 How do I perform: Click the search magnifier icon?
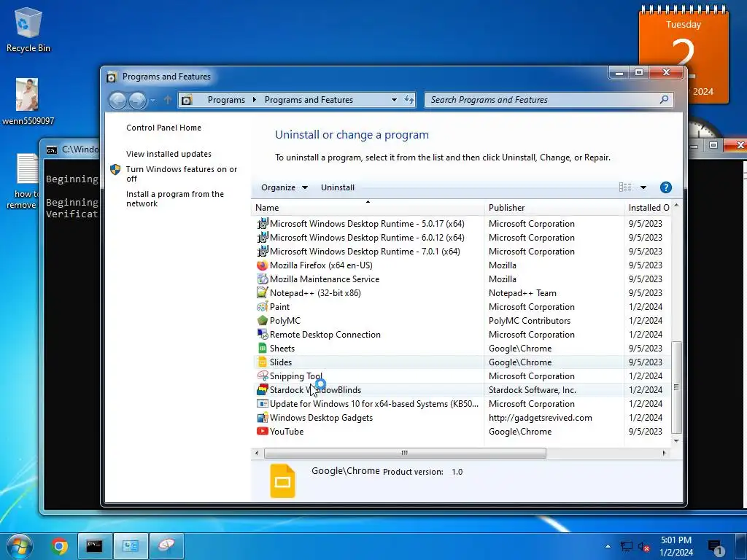point(664,99)
